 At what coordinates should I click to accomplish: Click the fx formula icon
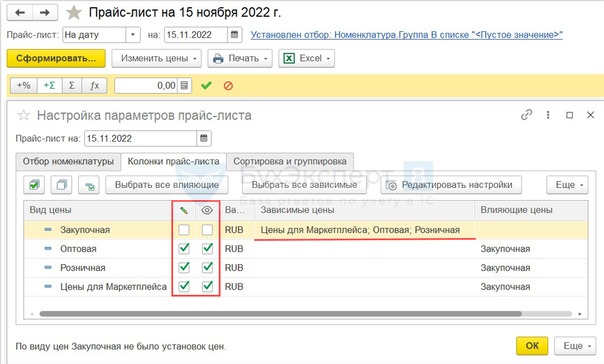[x=95, y=86]
